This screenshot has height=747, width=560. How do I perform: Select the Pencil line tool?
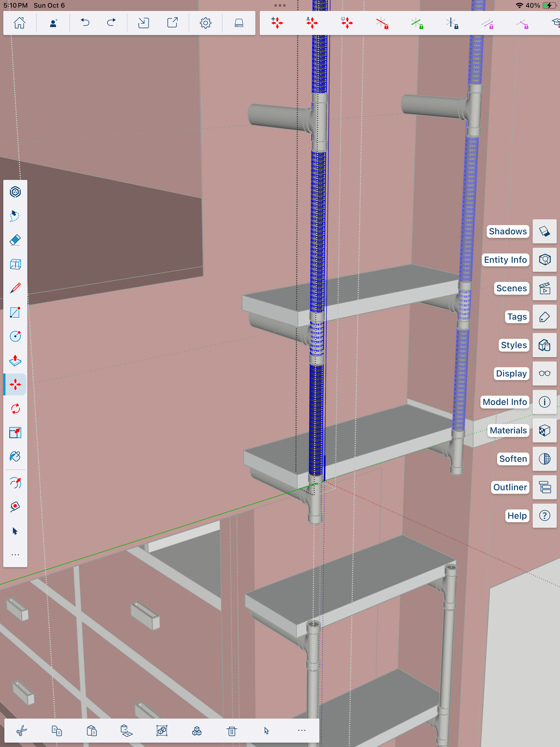[x=15, y=288]
